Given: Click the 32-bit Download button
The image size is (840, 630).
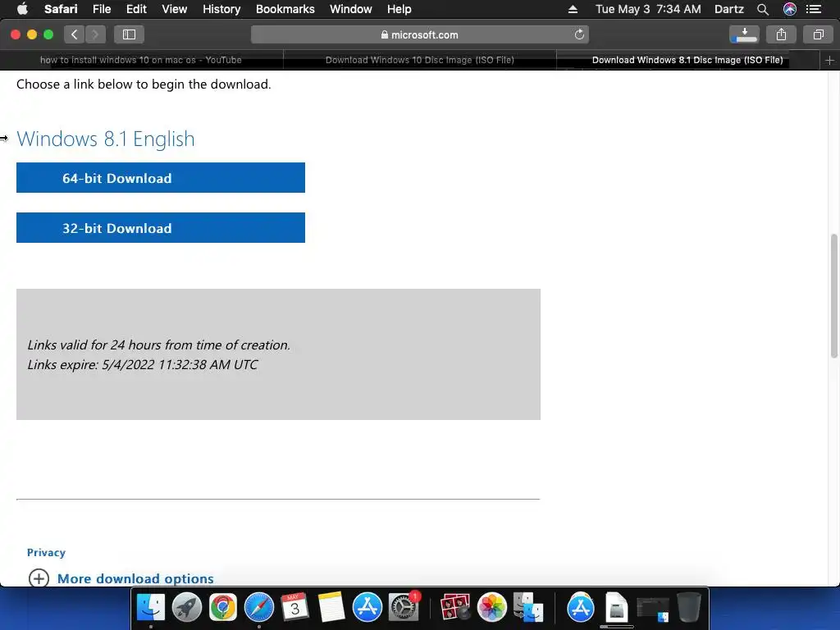Looking at the screenshot, I should (x=161, y=228).
